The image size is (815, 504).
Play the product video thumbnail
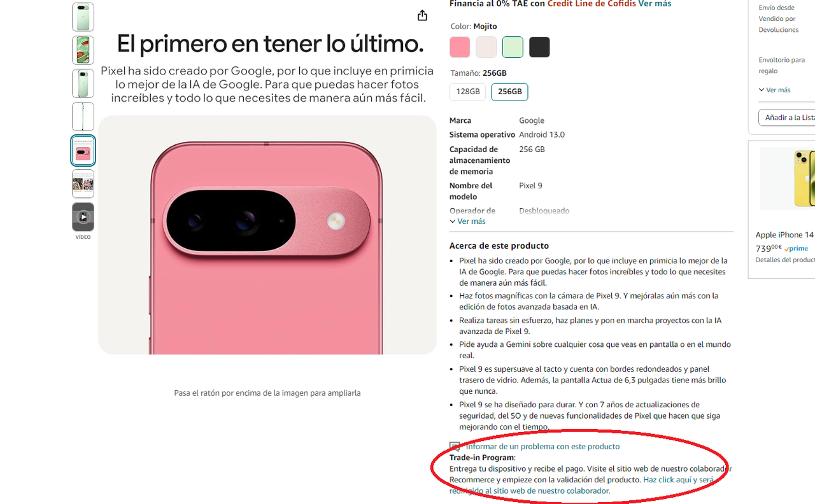[83, 217]
